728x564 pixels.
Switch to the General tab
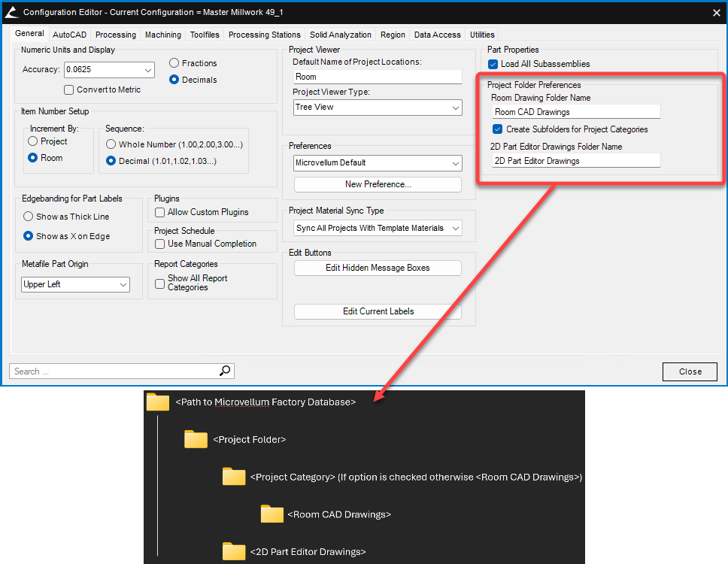29,33
